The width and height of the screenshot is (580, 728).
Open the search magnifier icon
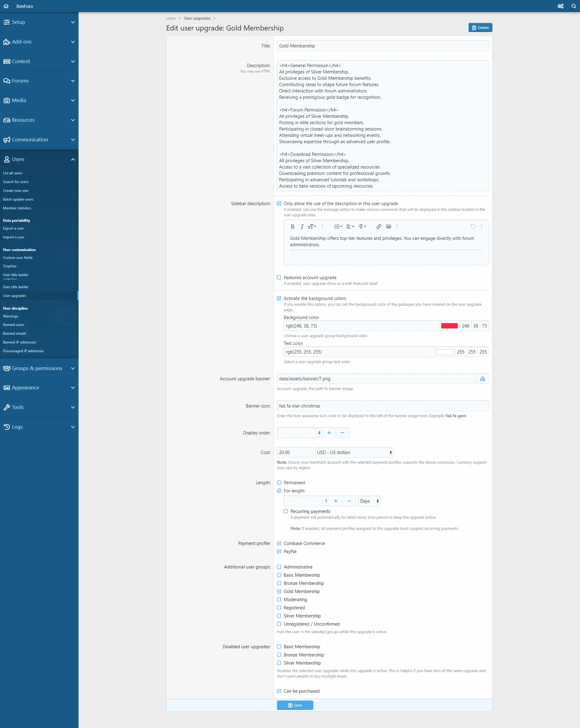pos(574,6)
